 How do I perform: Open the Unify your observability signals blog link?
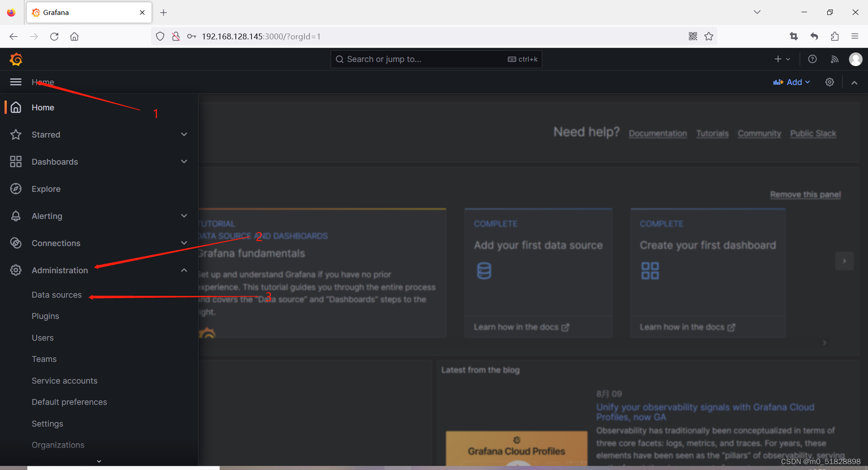(705, 412)
